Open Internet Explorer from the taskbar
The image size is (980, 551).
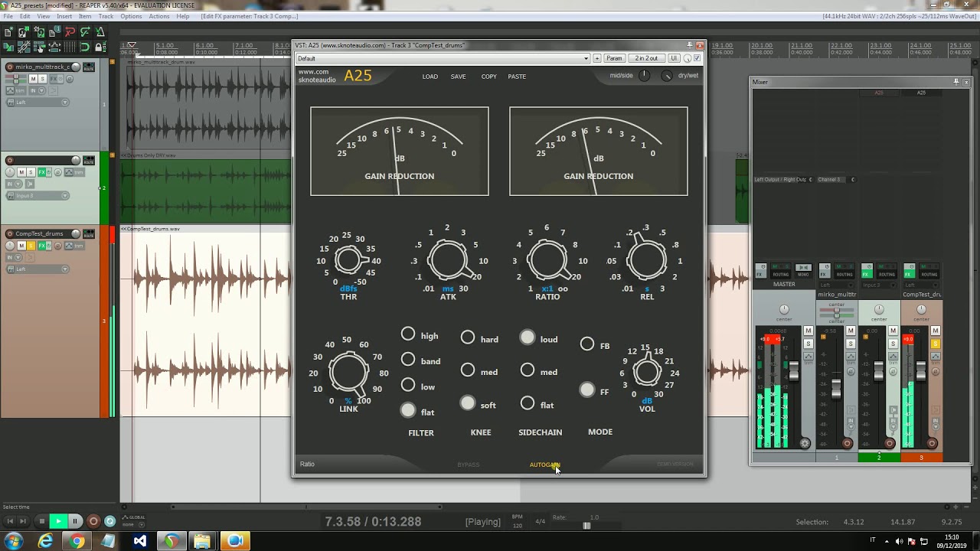tap(45, 541)
